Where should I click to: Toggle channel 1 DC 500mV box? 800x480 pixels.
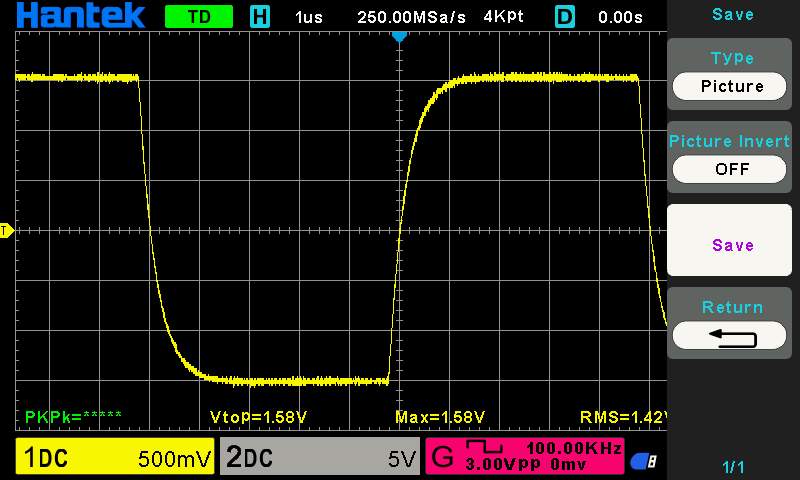(115, 457)
